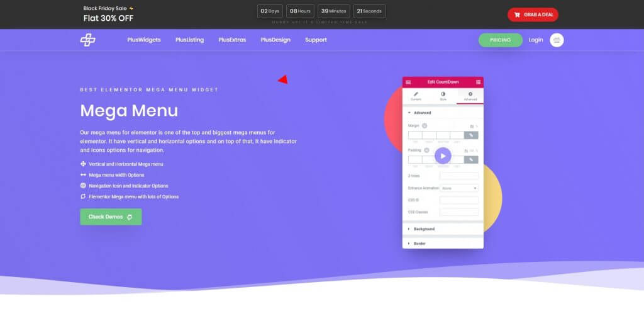Open the Entrance Animation dropdown
Image resolution: width=644 pixels, height=328 pixels.
point(458,188)
